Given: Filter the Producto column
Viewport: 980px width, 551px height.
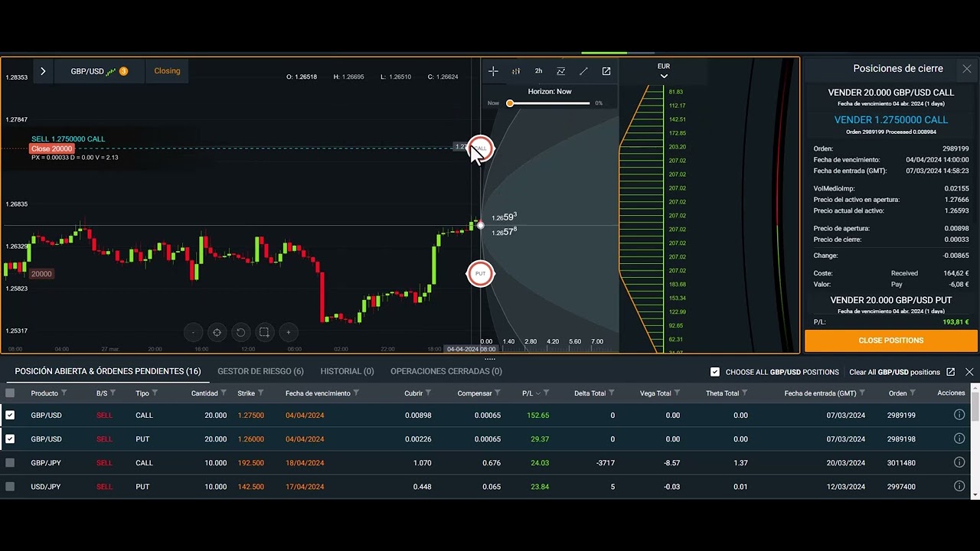Looking at the screenshot, I should pyautogui.click(x=64, y=393).
